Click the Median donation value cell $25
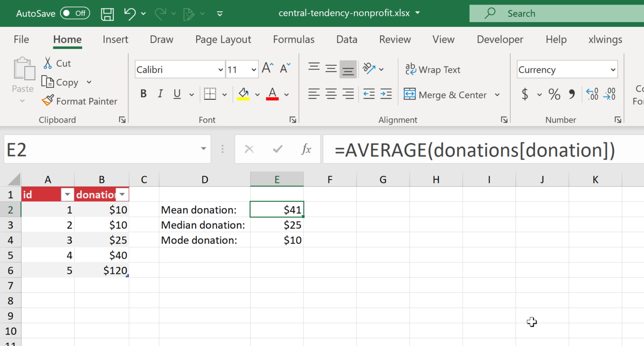This screenshot has height=346, width=644. (x=277, y=225)
